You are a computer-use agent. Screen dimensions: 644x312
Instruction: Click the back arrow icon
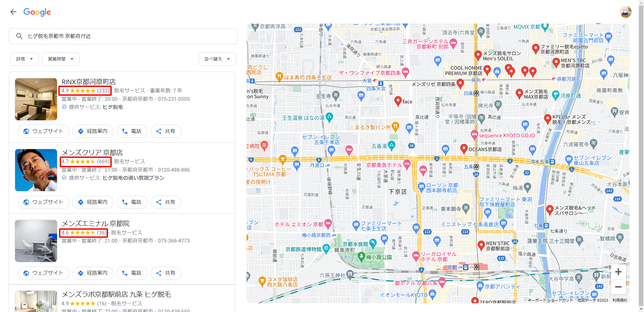click(x=13, y=12)
